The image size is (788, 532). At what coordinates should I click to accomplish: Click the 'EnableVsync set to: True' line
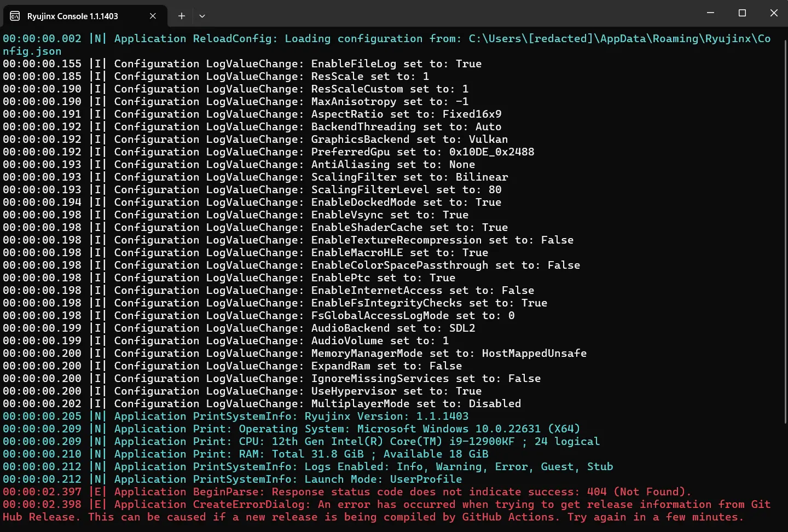pyautogui.click(x=236, y=215)
